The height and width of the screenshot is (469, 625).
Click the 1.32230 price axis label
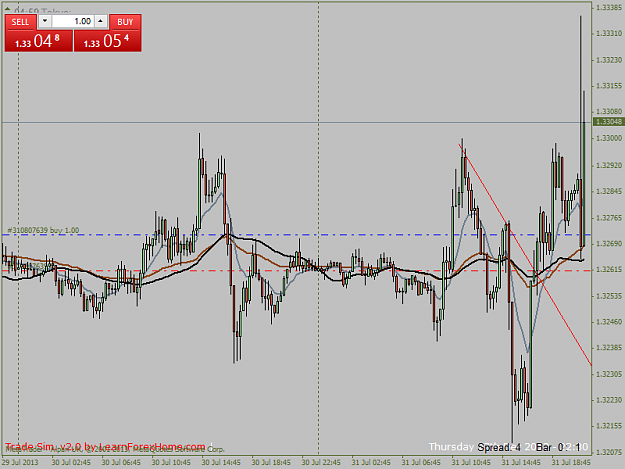pyautogui.click(x=609, y=400)
